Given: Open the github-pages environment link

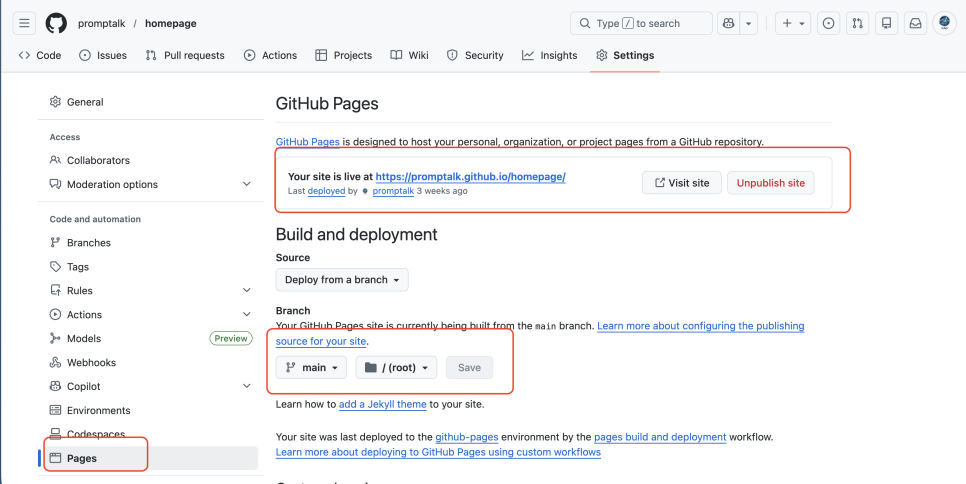Looking at the screenshot, I should (x=467, y=437).
